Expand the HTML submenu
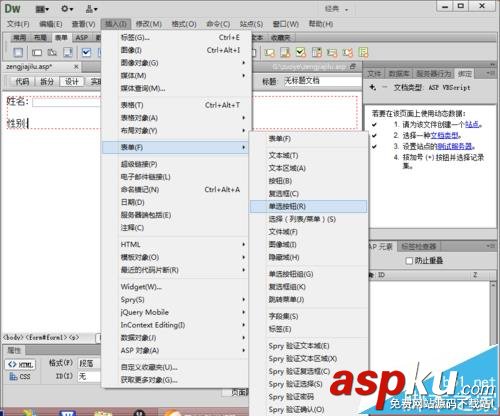Viewport: 500px width, 416px height. [x=176, y=244]
